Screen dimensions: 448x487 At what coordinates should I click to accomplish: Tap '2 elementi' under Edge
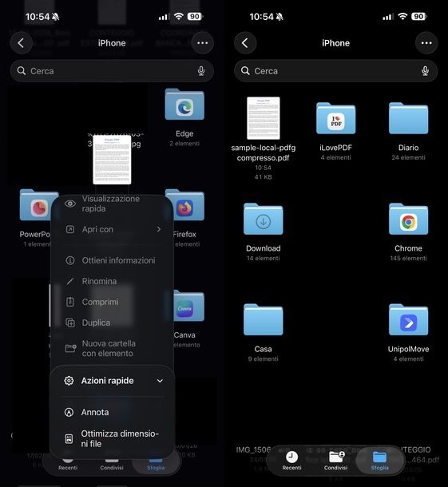pyautogui.click(x=184, y=144)
